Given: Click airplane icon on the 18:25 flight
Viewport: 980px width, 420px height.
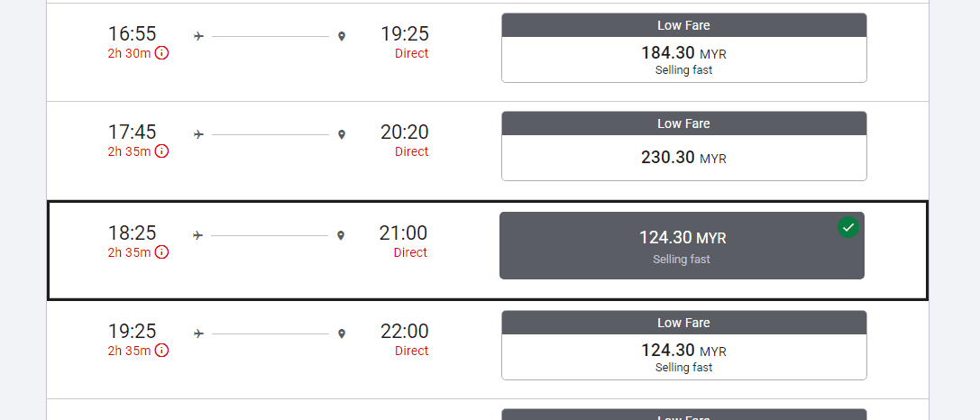Looking at the screenshot, I should (198, 235).
